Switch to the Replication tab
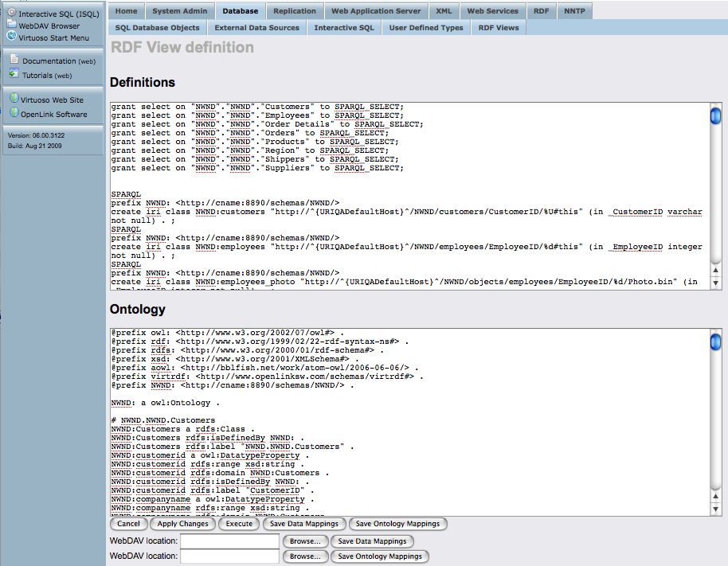This screenshot has width=728, height=566. (x=294, y=11)
